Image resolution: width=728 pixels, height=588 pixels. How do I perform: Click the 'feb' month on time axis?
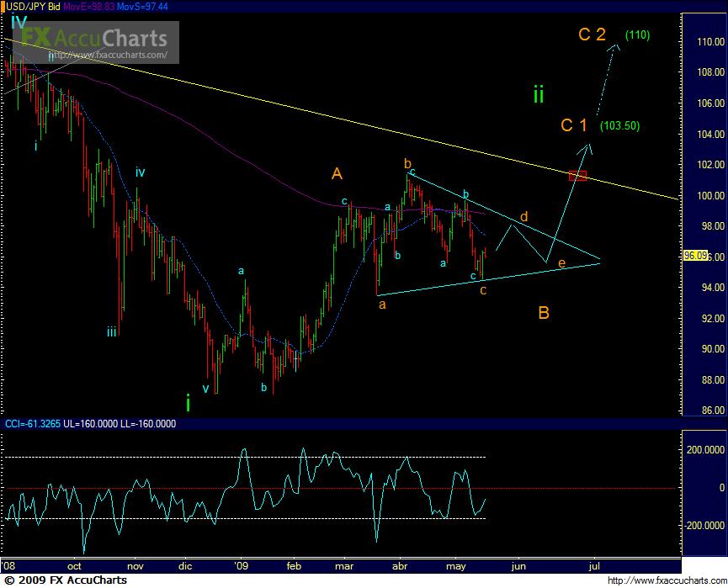pyautogui.click(x=295, y=567)
